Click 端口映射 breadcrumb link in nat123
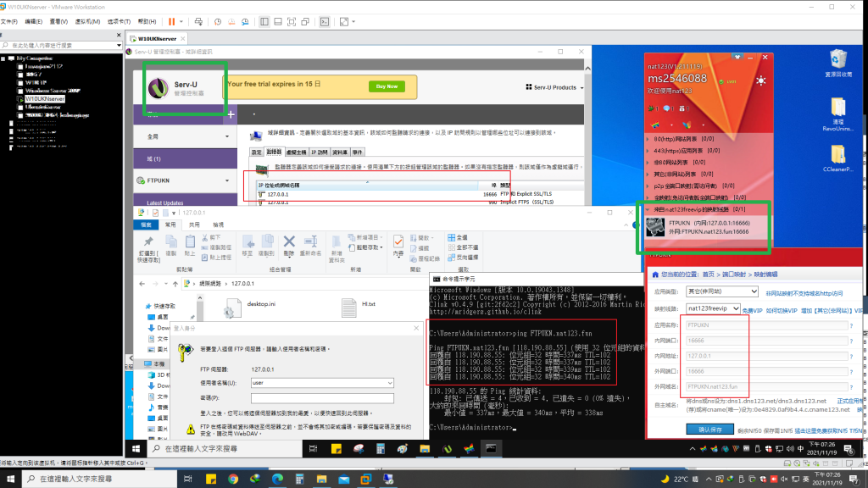 [735, 274]
